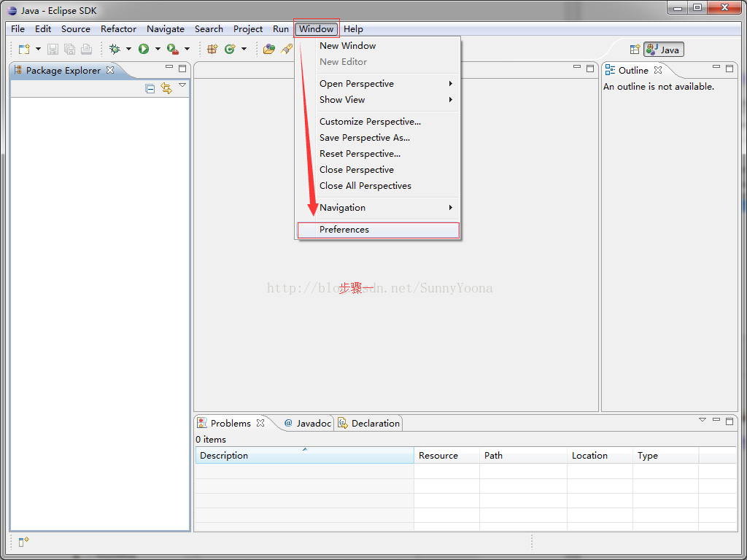Minimize the Problems view panel
The width and height of the screenshot is (747, 560).
716,419
